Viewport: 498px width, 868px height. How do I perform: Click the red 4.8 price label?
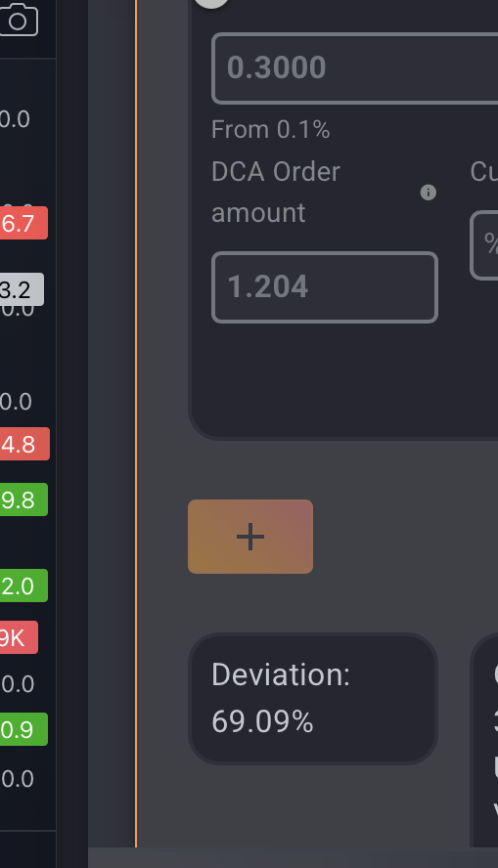[x=24, y=444]
